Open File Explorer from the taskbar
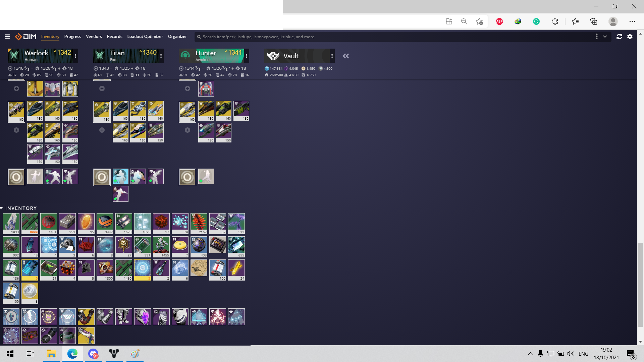This screenshot has width=644, height=362. pos(51,354)
